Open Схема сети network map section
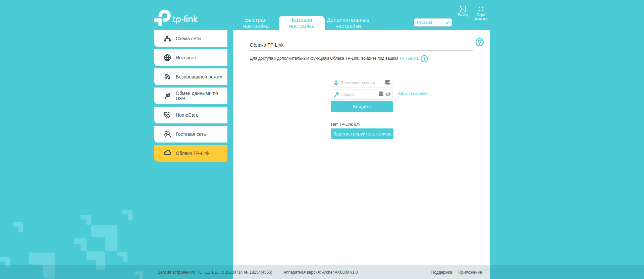 click(x=191, y=39)
